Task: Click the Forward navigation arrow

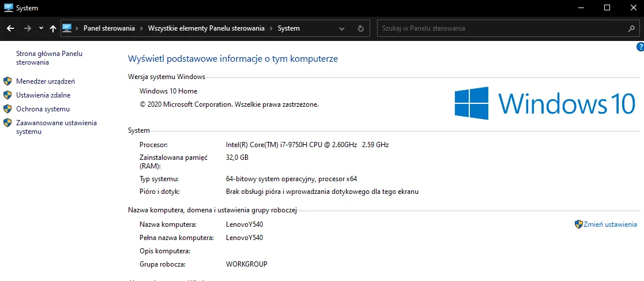Action: pyautogui.click(x=28, y=28)
